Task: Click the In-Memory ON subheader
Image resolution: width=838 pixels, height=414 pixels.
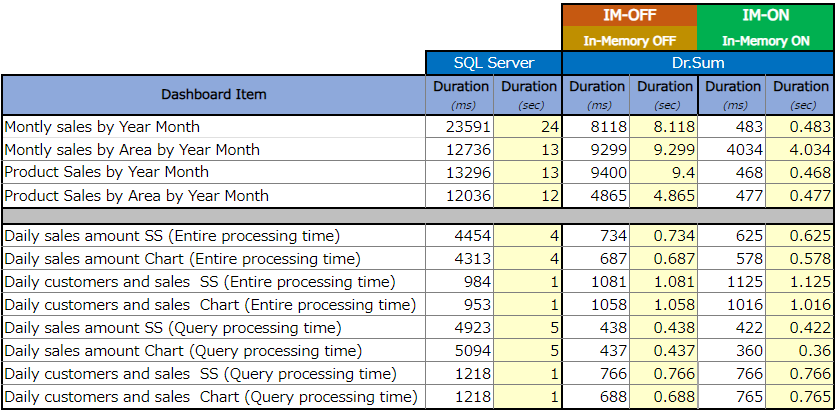Action: (x=765, y=39)
